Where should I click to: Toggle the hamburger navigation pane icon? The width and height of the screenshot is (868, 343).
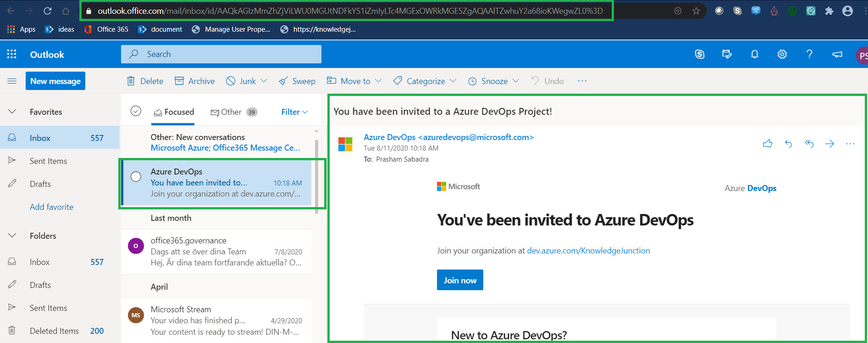point(12,81)
